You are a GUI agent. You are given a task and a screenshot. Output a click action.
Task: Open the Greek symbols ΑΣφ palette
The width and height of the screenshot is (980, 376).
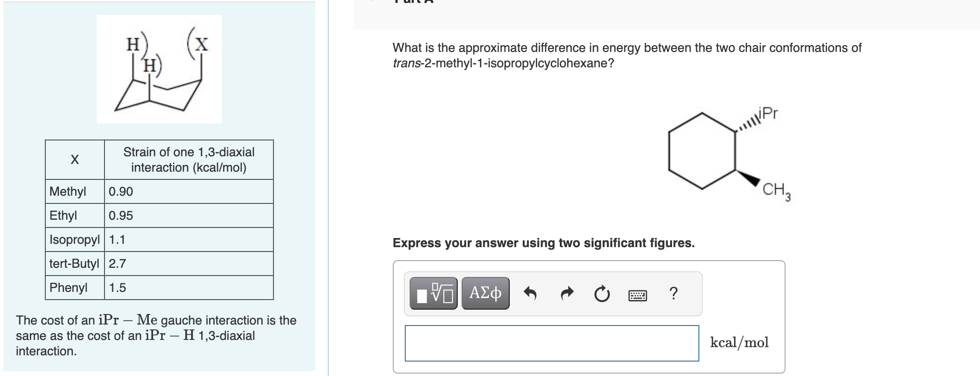pos(485,293)
